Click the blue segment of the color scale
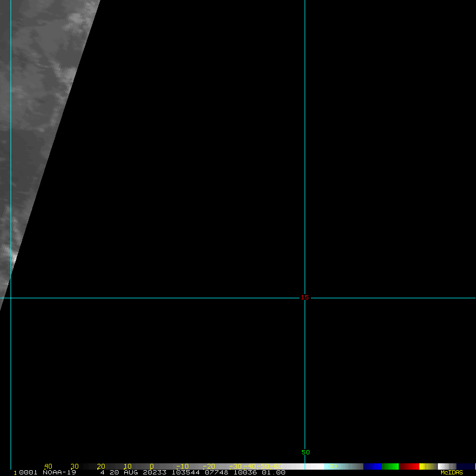The height and width of the screenshot is (476, 476). [x=372, y=466]
